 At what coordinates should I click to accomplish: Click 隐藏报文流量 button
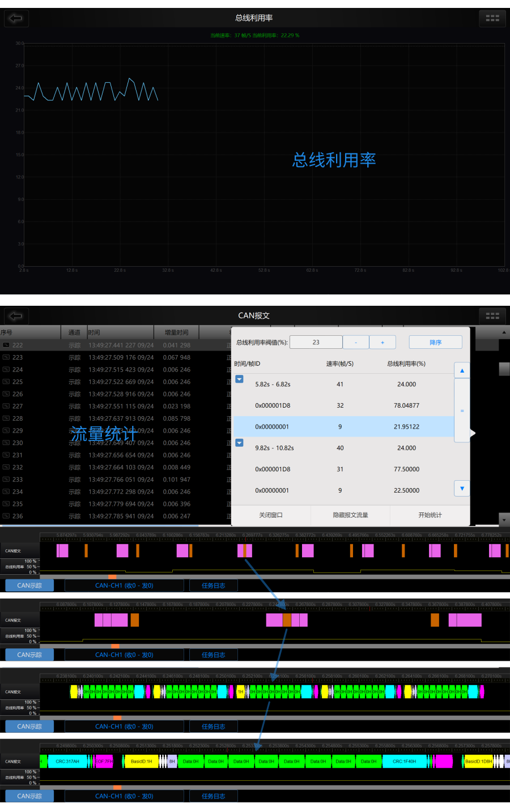350,515
